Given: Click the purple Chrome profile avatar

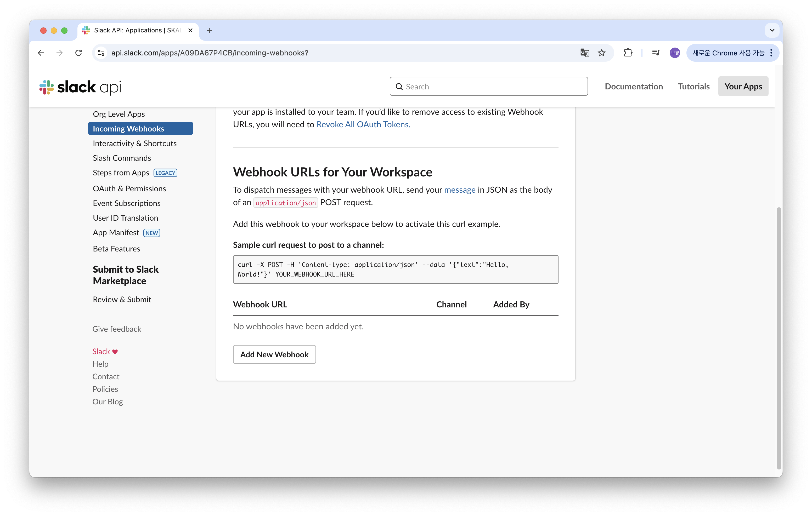Looking at the screenshot, I should [675, 53].
